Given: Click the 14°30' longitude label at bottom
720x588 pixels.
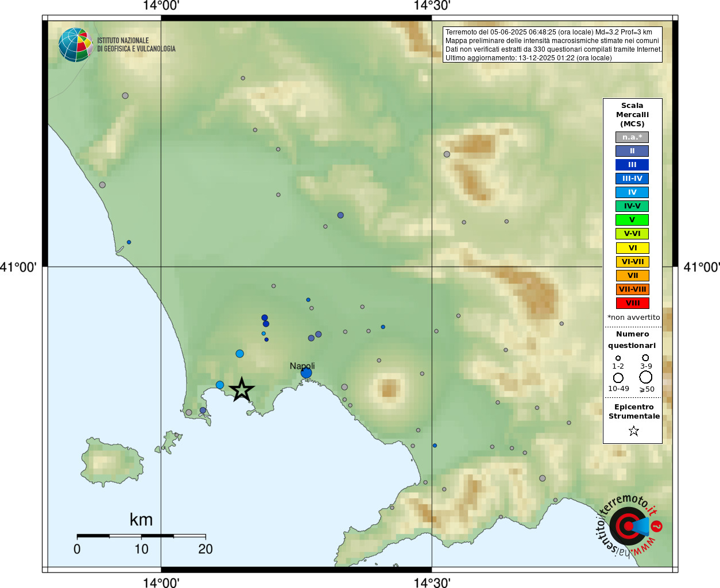Looking at the screenshot, I should pos(432,583).
